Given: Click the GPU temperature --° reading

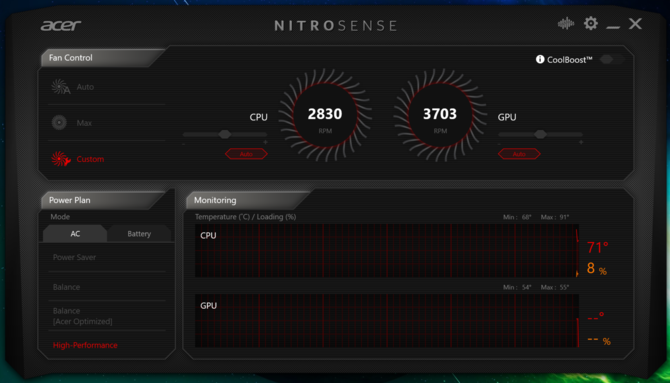Looking at the screenshot, I should click(x=596, y=318).
